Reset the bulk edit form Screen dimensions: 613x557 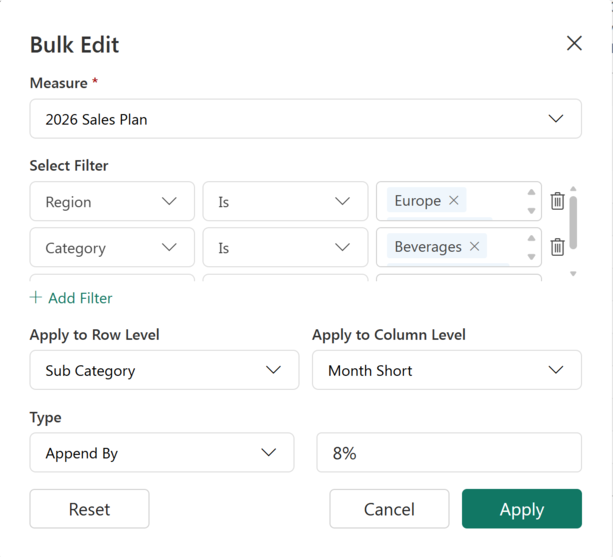click(x=90, y=509)
